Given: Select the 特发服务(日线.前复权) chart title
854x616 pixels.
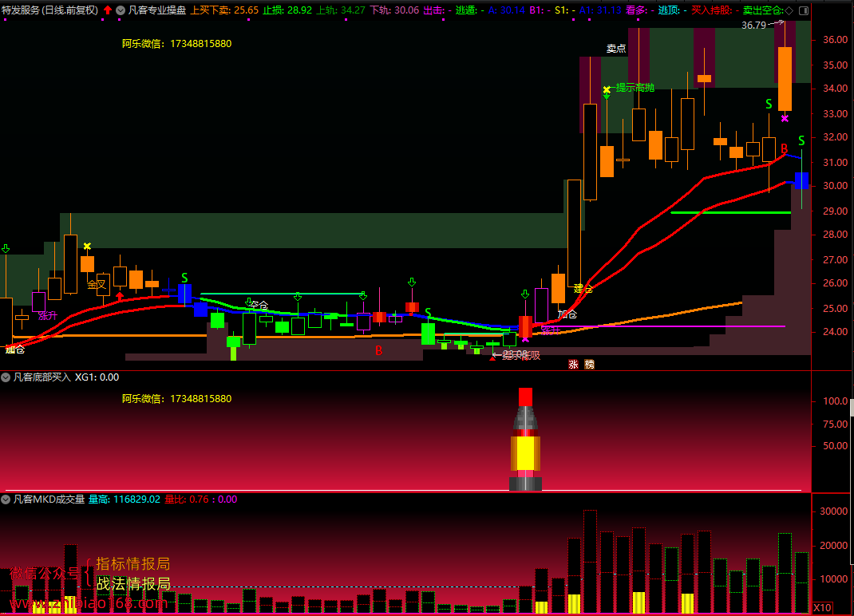Looking at the screenshot, I should (49, 10).
